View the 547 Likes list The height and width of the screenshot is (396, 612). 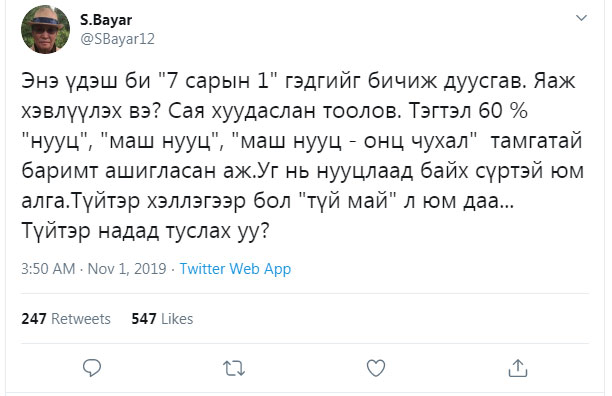(162, 319)
